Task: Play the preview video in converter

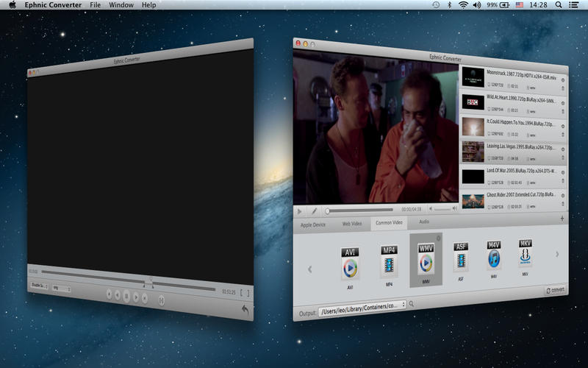Action: (300, 211)
